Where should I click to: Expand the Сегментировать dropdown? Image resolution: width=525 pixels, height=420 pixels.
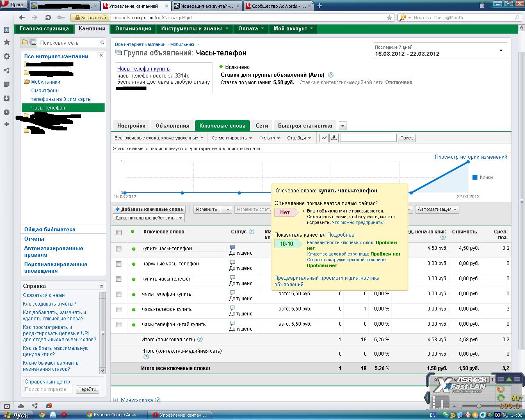232,138
